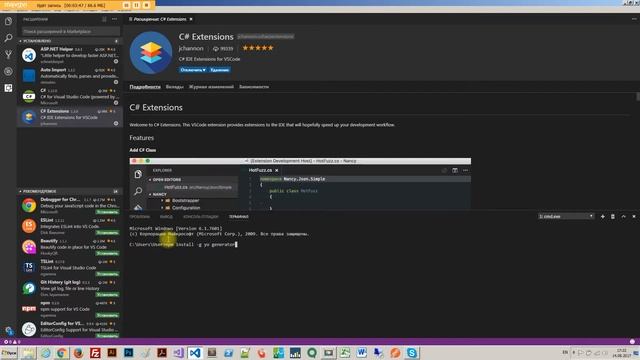
Task: Install the npm extension
Action: pos(107,315)
